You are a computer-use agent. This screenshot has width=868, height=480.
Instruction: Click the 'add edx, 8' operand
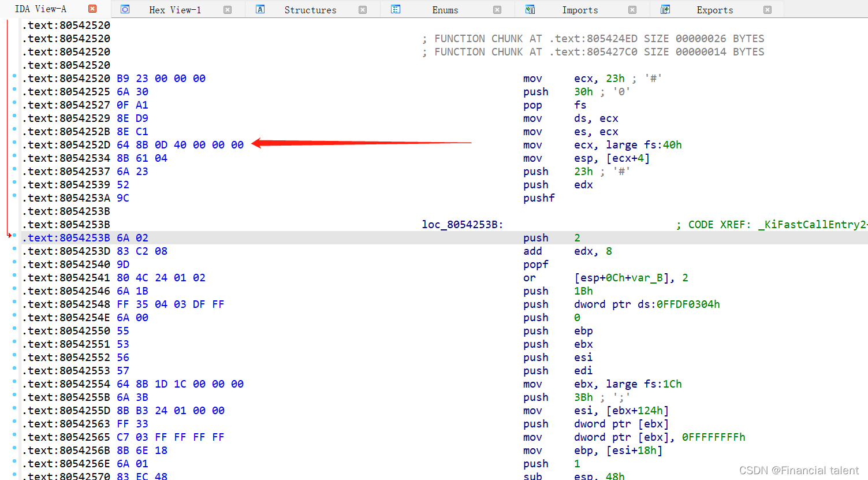point(593,251)
